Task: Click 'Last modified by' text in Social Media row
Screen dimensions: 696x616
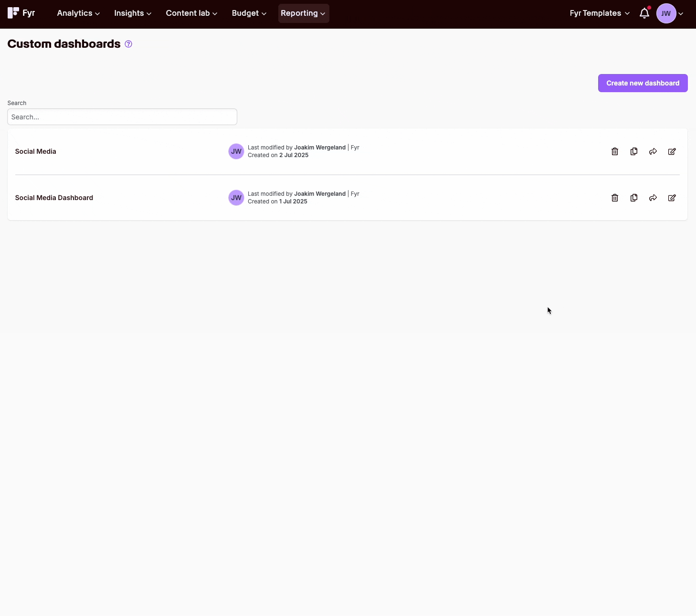Action: pos(270,148)
